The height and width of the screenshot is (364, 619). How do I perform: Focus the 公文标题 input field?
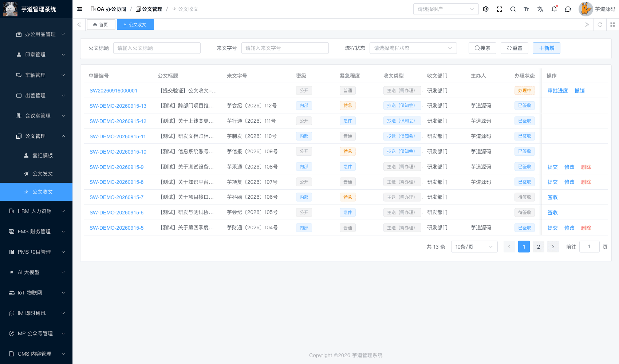click(x=157, y=48)
